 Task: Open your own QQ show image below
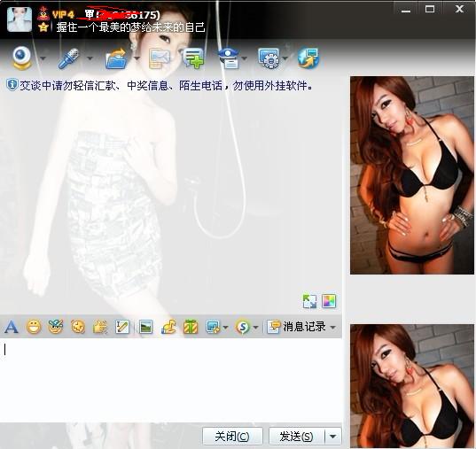[412, 386]
